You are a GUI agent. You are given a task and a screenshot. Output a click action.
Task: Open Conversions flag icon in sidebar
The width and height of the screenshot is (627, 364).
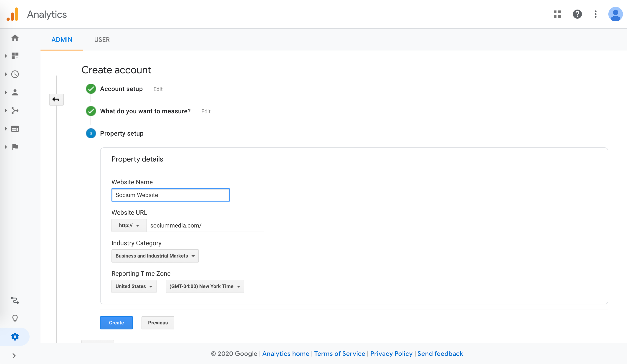(x=15, y=147)
